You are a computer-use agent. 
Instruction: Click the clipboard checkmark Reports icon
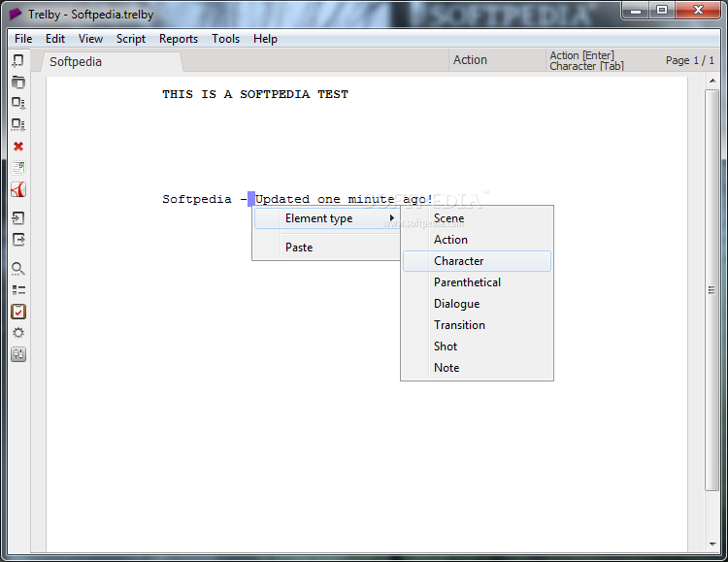click(x=18, y=312)
